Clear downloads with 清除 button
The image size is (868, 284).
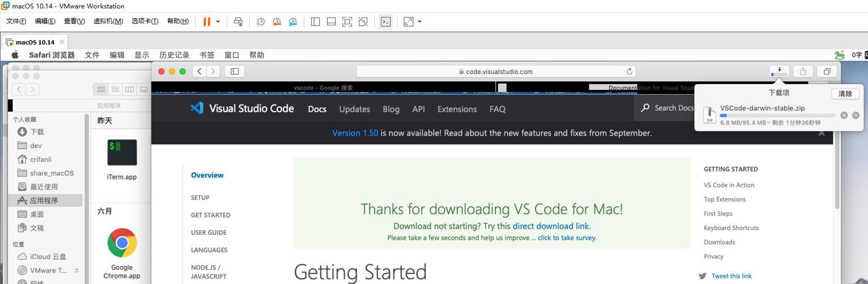(x=845, y=94)
